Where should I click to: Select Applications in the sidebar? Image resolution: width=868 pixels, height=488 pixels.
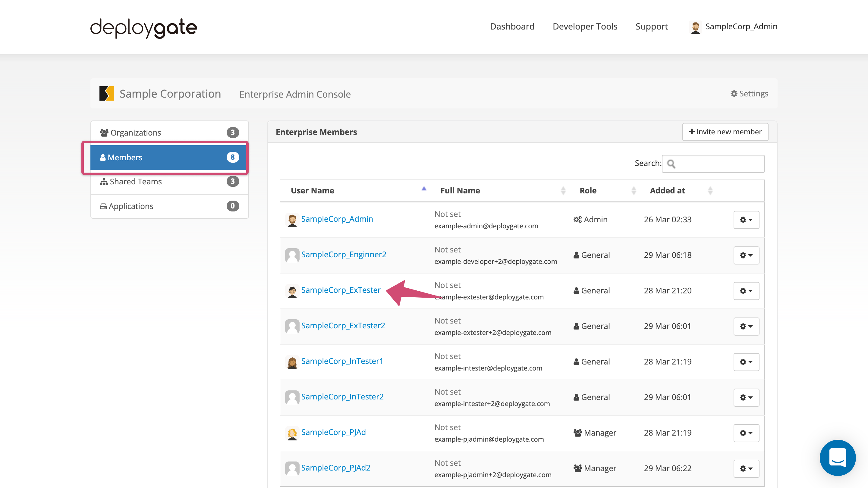(x=169, y=206)
